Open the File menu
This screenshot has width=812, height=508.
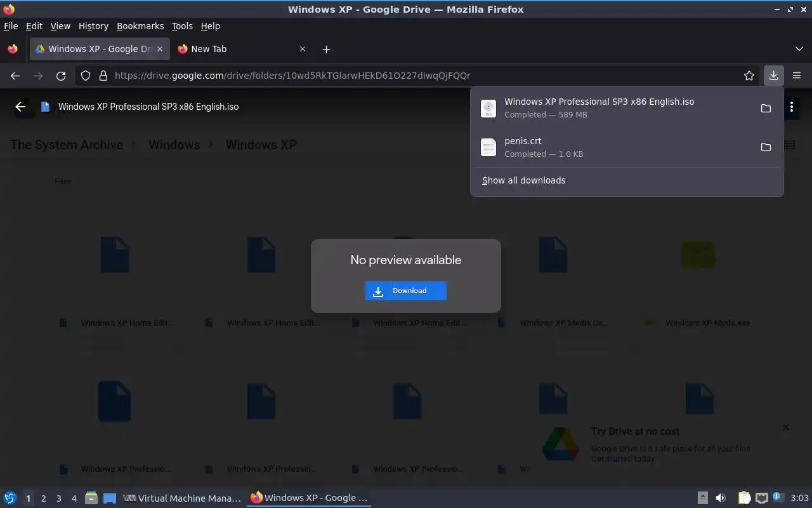point(11,26)
